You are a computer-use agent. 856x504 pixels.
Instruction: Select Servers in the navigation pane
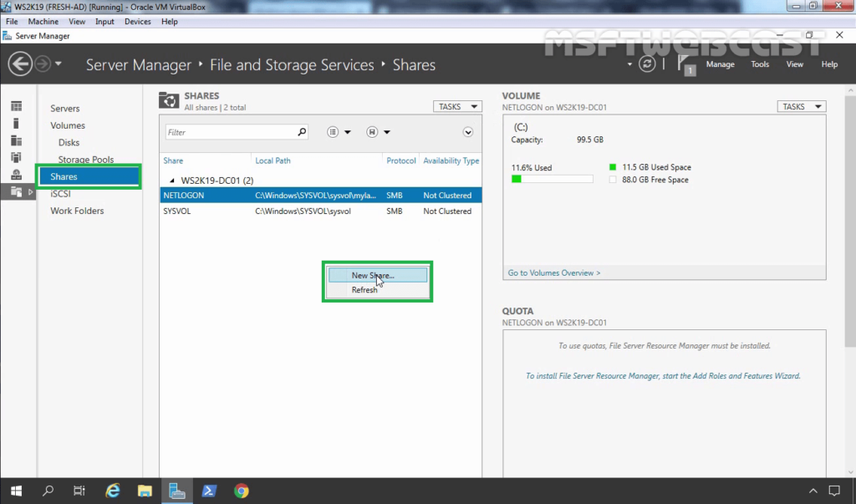[65, 108]
